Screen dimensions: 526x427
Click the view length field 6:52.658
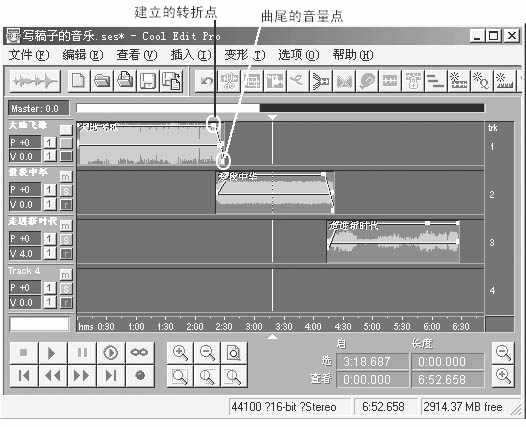coord(448,379)
